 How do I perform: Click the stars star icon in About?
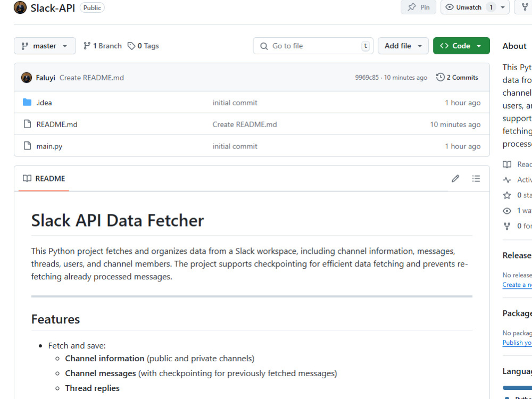click(x=507, y=195)
